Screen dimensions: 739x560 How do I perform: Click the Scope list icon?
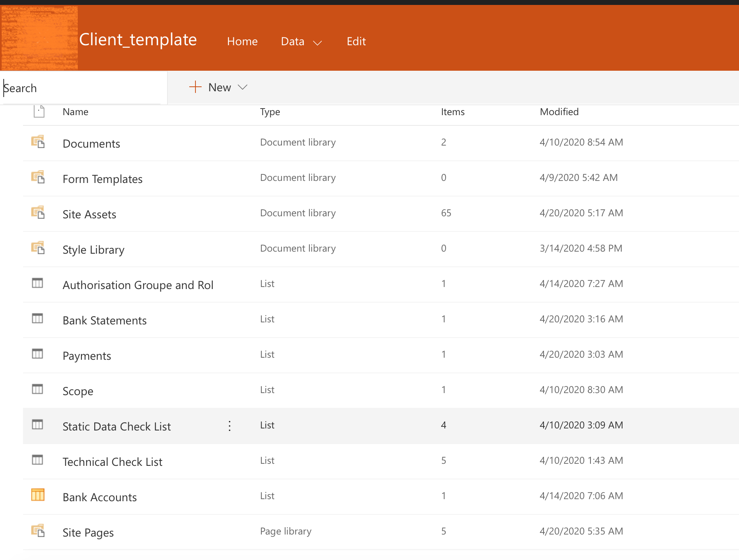[37, 389]
